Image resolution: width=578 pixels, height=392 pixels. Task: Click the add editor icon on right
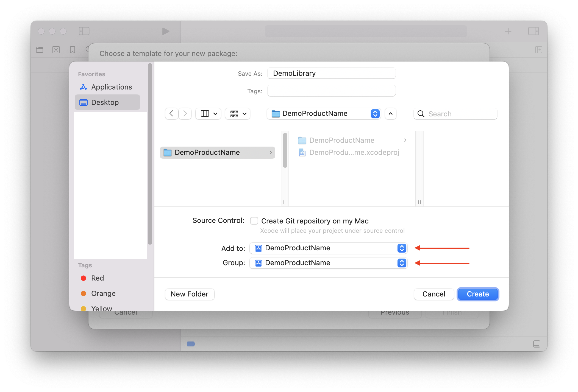pos(538,50)
